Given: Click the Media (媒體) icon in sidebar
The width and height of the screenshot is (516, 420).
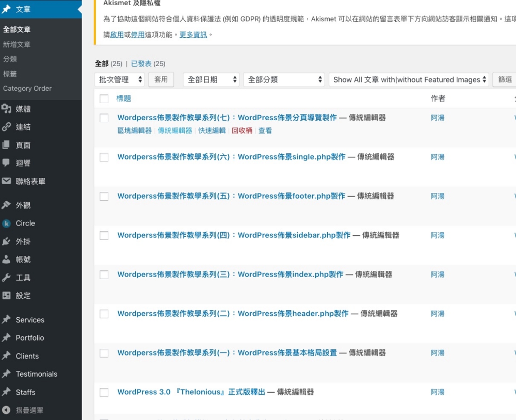Looking at the screenshot, I should click(6, 109).
